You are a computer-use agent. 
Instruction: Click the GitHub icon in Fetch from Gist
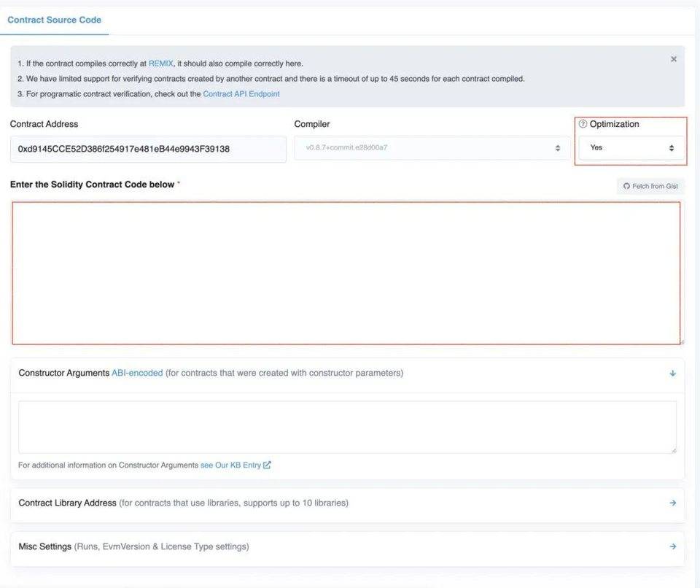[x=626, y=186]
